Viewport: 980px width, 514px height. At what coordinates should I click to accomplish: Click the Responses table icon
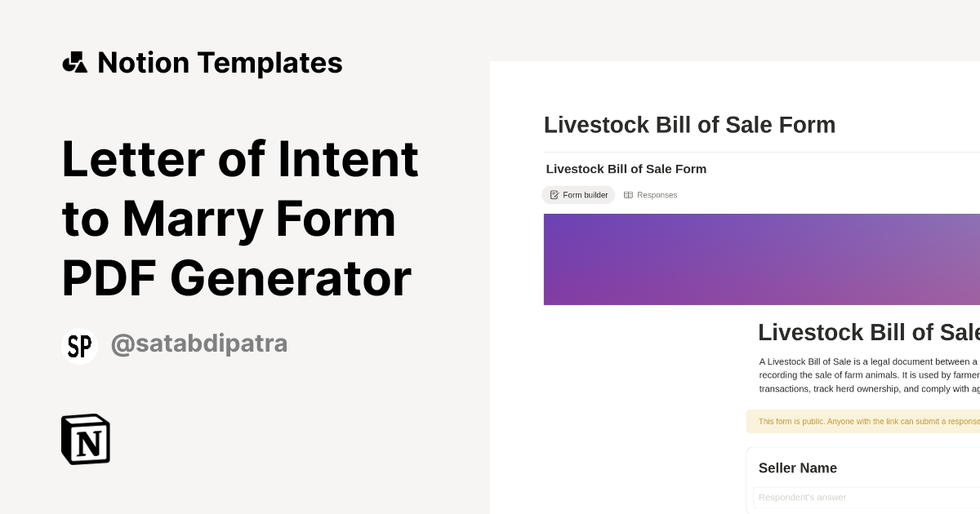pyautogui.click(x=628, y=195)
